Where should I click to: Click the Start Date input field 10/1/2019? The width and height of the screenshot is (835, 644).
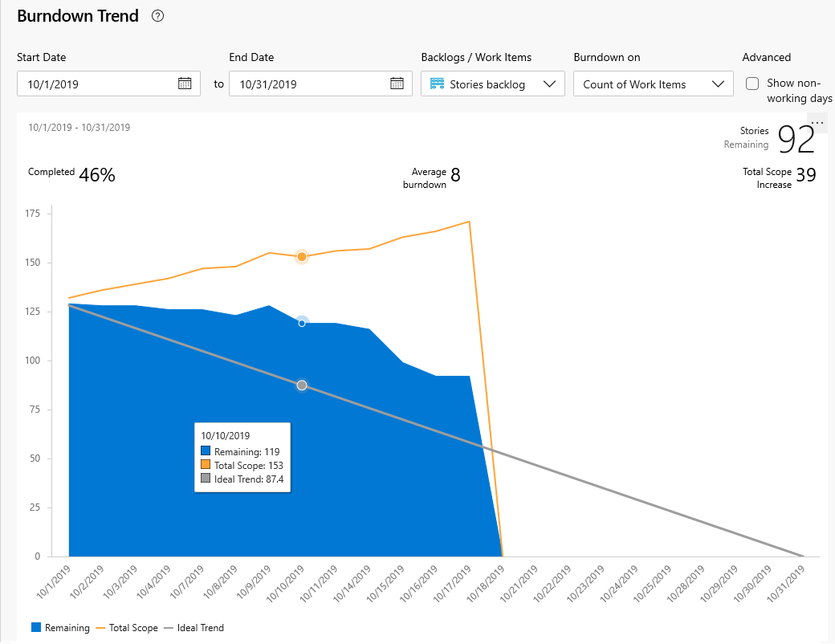point(108,84)
